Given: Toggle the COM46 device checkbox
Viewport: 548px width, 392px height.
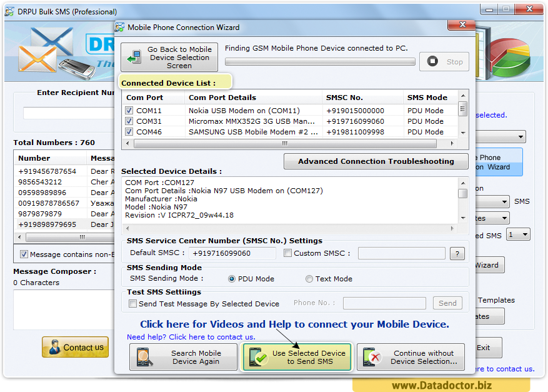Looking at the screenshot, I should point(129,132).
